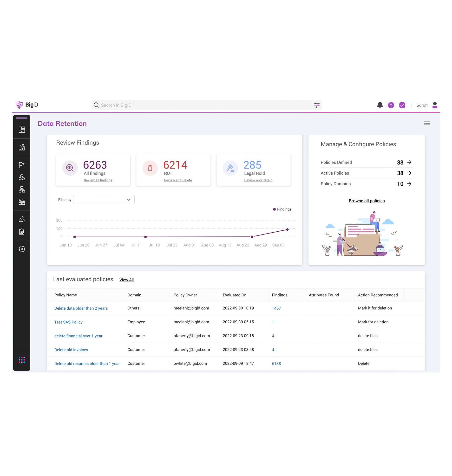Click the ROT trash can icon
The width and height of the screenshot is (452, 476).
coord(150,168)
